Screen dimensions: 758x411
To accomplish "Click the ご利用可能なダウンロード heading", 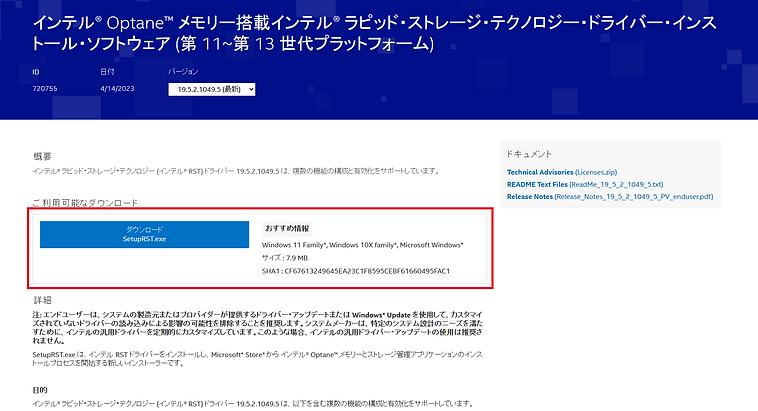I will [85, 203].
